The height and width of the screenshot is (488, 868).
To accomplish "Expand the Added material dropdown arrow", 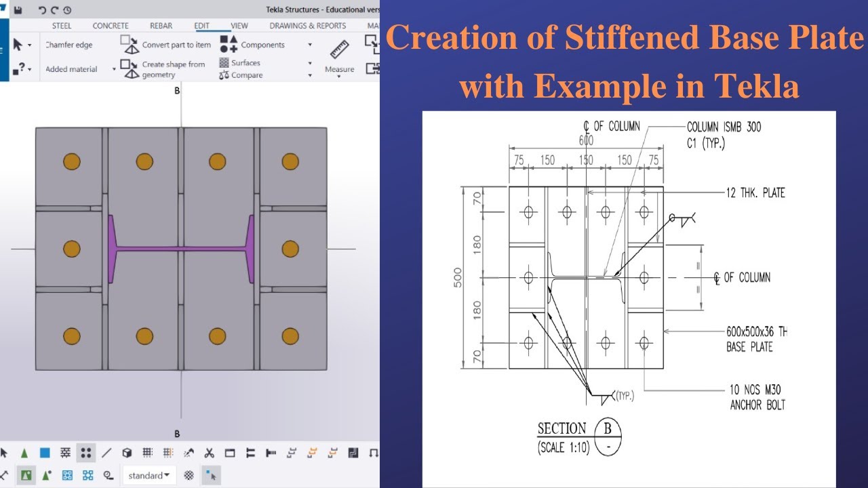I will tap(114, 69).
